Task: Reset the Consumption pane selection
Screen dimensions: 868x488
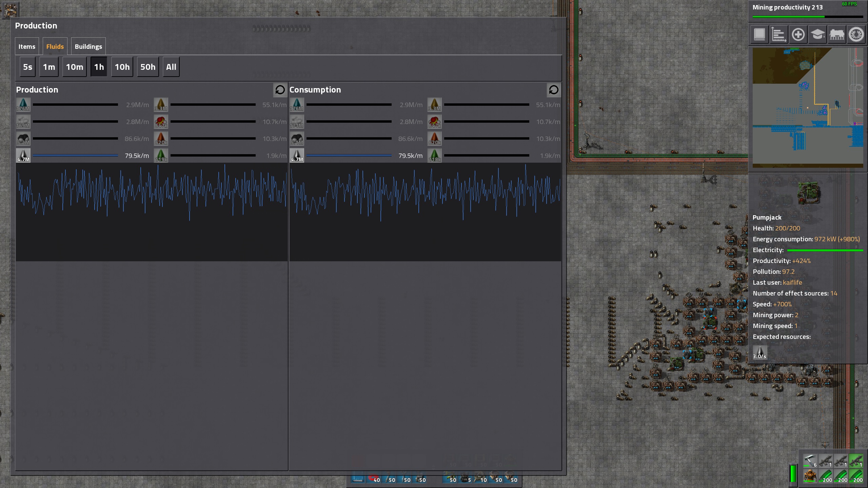Action: 554,90
